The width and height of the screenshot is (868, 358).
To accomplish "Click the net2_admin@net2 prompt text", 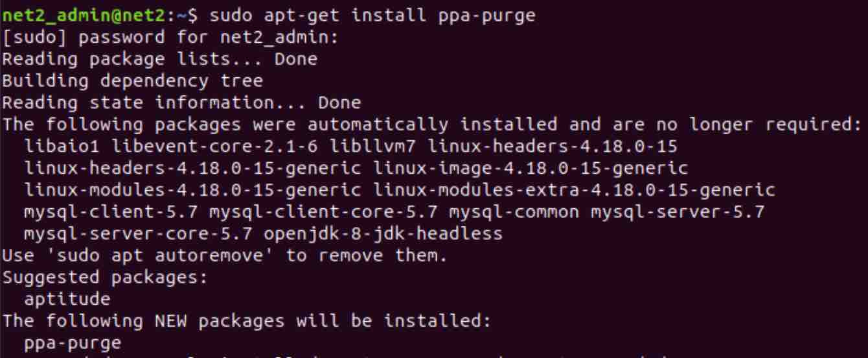I will pos(84,16).
